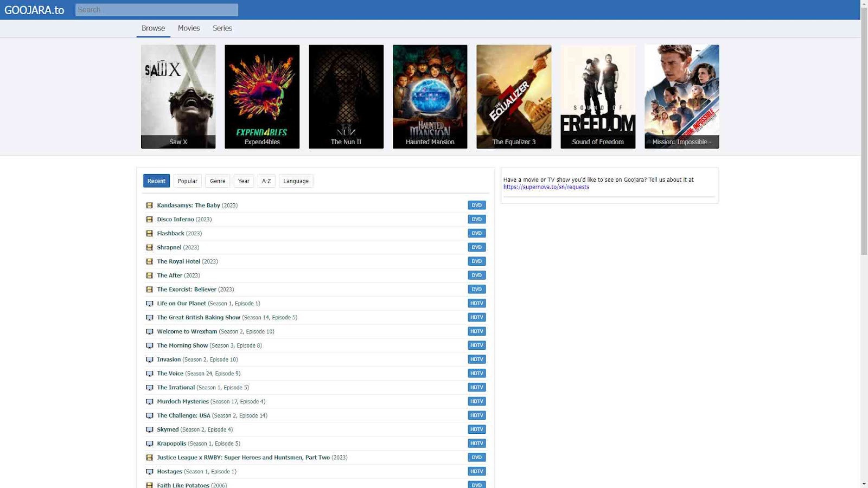Click the film icon beside Disco Inferno
868x488 pixels.
(149, 220)
